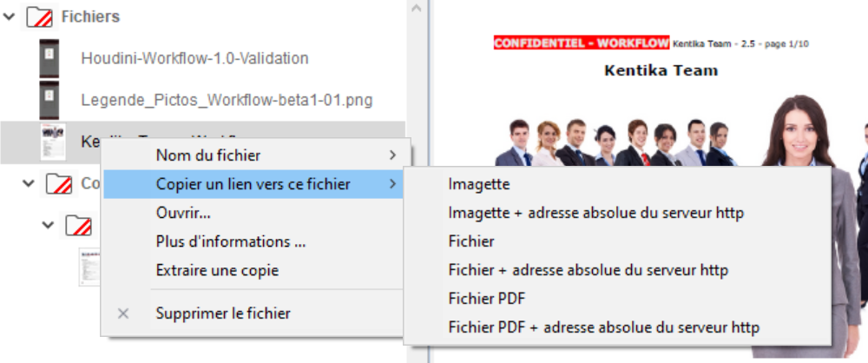Screen dimensions: 868x363
Task: Click the Houdini-Workflow file thumbnail icon
Action: pos(49,58)
